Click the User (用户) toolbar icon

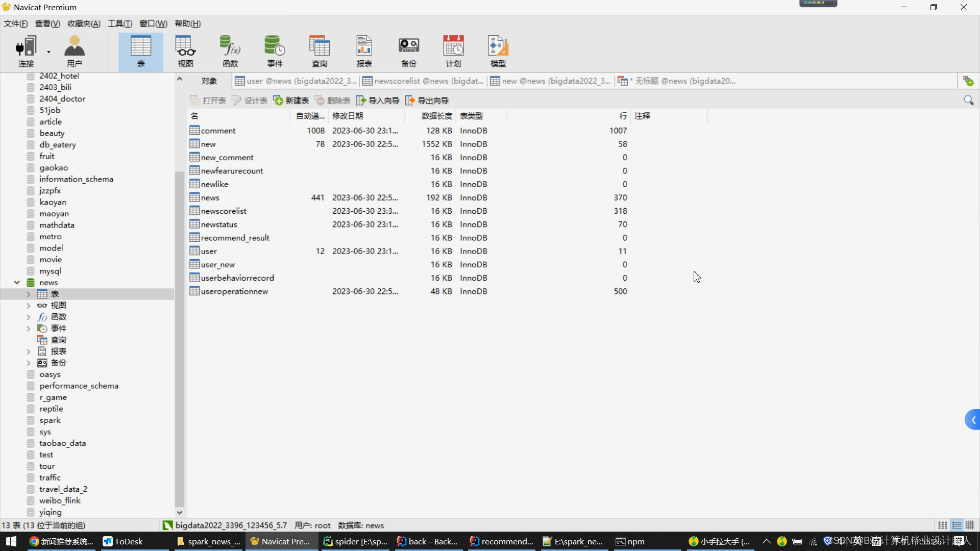tap(75, 51)
